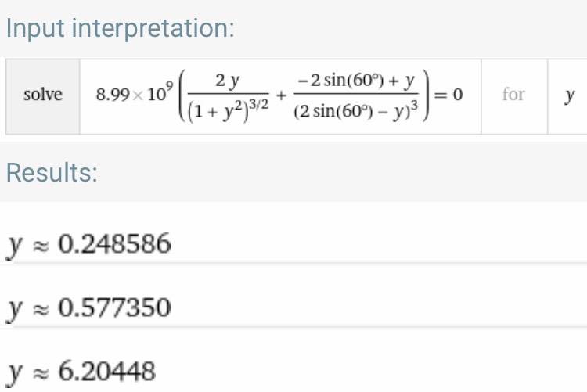
Task: Click the "= 0" part of the equation
Action: coord(449,95)
